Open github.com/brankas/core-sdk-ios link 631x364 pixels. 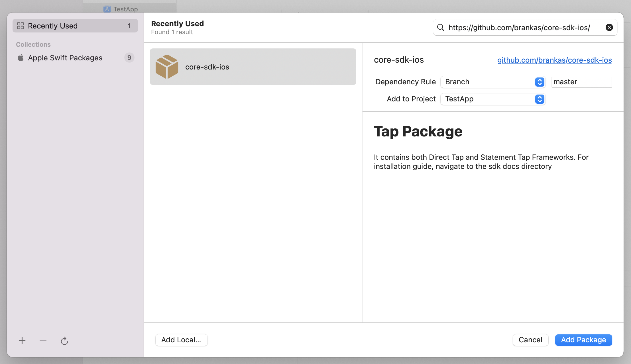click(x=554, y=60)
